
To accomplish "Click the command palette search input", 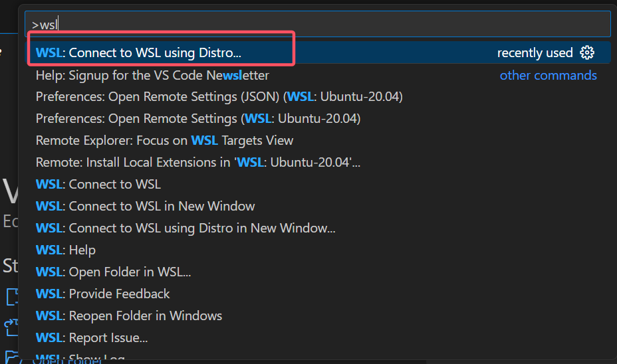I will 318,25.
